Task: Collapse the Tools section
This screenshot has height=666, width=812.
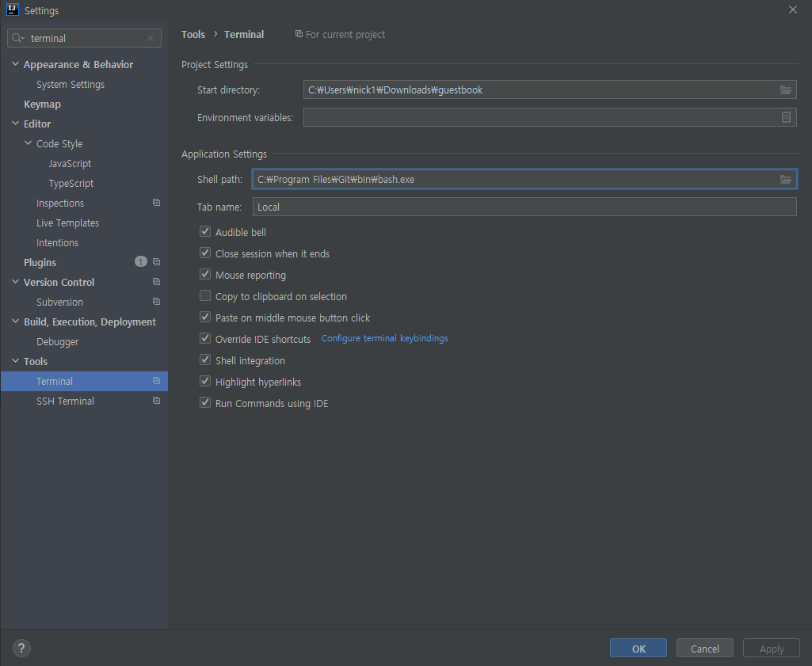Action: pos(14,361)
